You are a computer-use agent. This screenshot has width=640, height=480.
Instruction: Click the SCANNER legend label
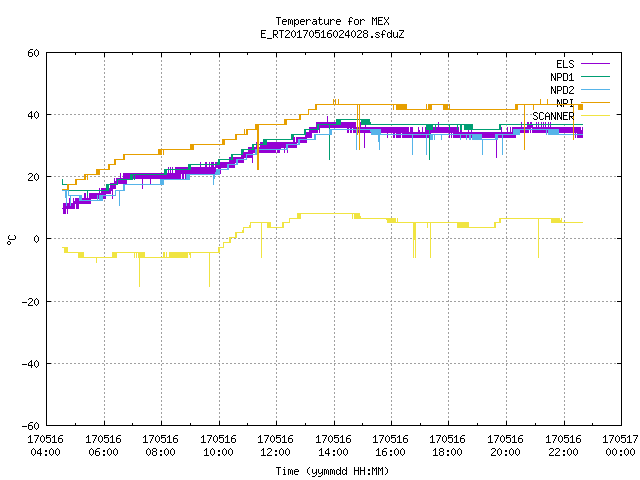(x=553, y=116)
